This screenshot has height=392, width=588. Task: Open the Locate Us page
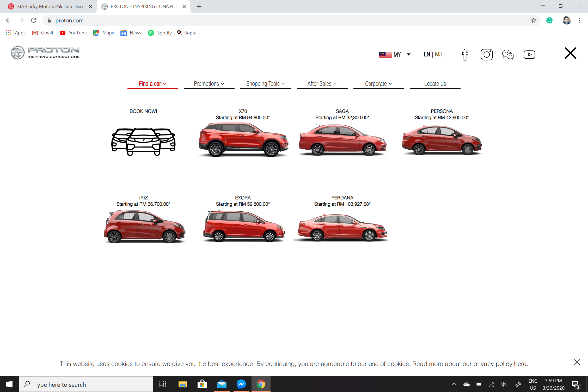pos(435,84)
